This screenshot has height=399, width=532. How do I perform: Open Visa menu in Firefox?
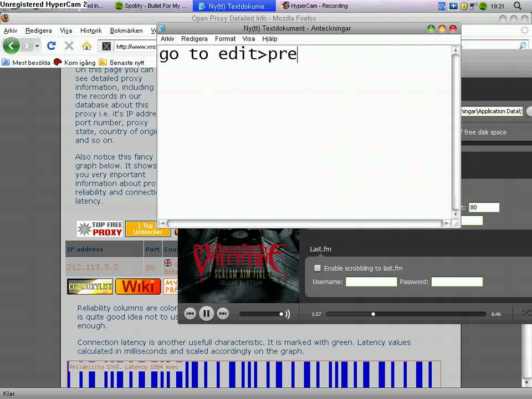pos(66,30)
